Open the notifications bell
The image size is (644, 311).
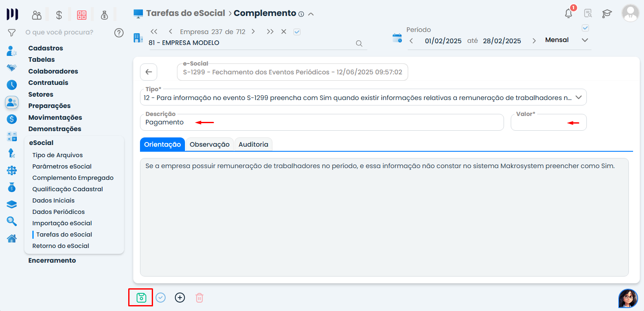coord(569,13)
